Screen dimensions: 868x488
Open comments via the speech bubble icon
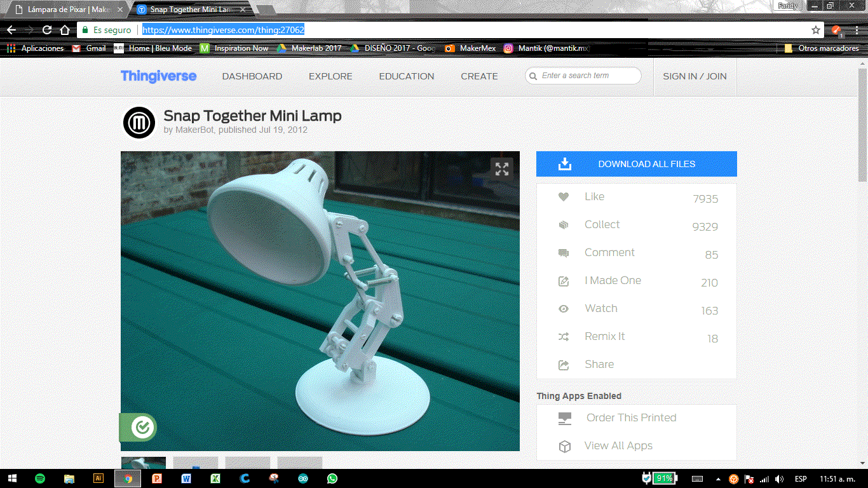(x=564, y=253)
